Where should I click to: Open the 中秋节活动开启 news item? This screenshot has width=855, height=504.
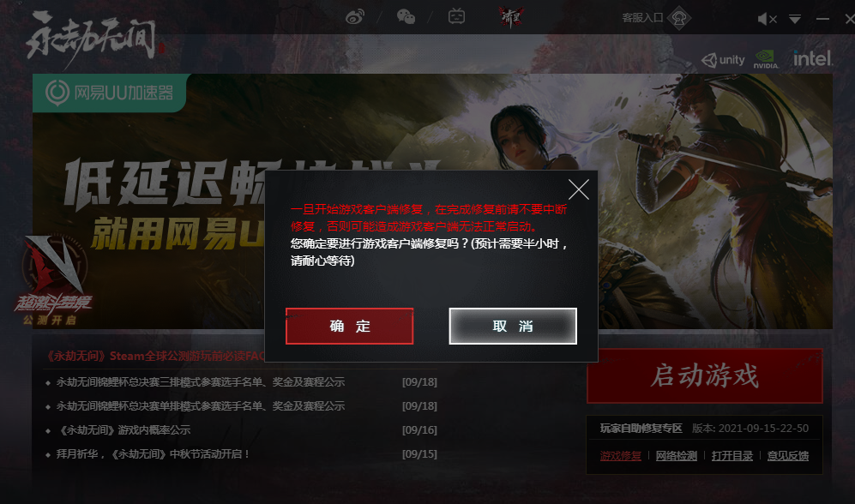(154, 454)
